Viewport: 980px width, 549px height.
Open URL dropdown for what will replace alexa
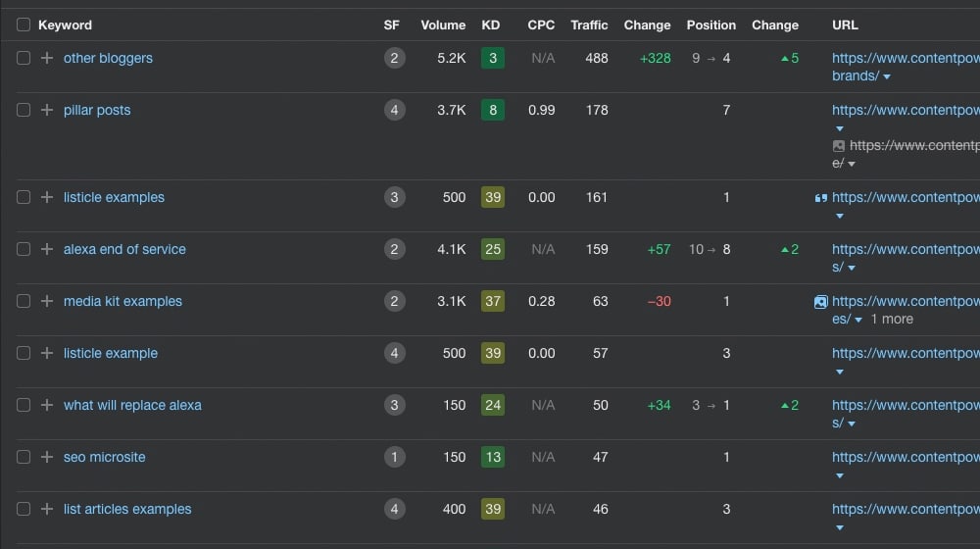coord(852,424)
